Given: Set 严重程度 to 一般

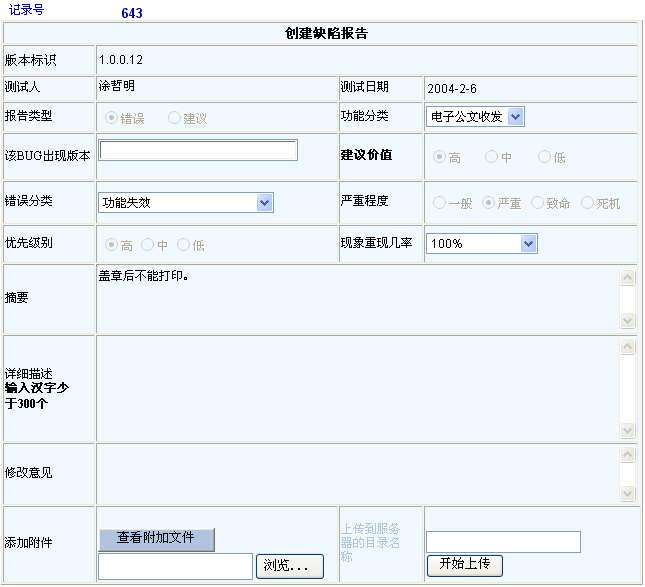Looking at the screenshot, I should (x=439, y=202).
